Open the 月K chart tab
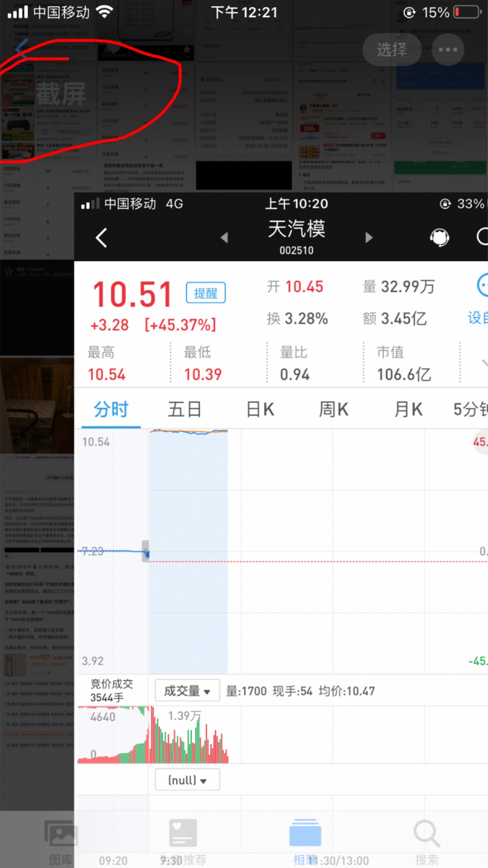The width and height of the screenshot is (488, 868). pos(409,409)
